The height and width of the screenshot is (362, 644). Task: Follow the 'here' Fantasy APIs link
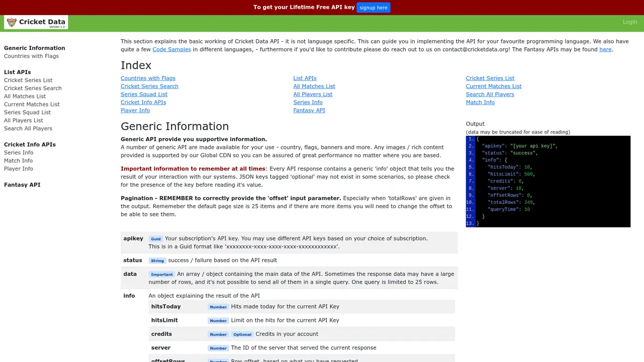pos(605,49)
